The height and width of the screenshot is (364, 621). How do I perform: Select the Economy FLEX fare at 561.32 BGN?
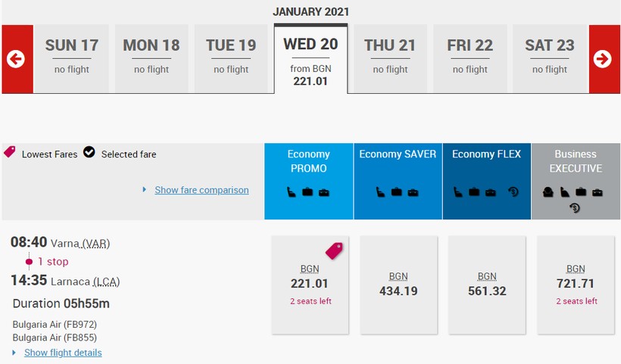(x=487, y=284)
